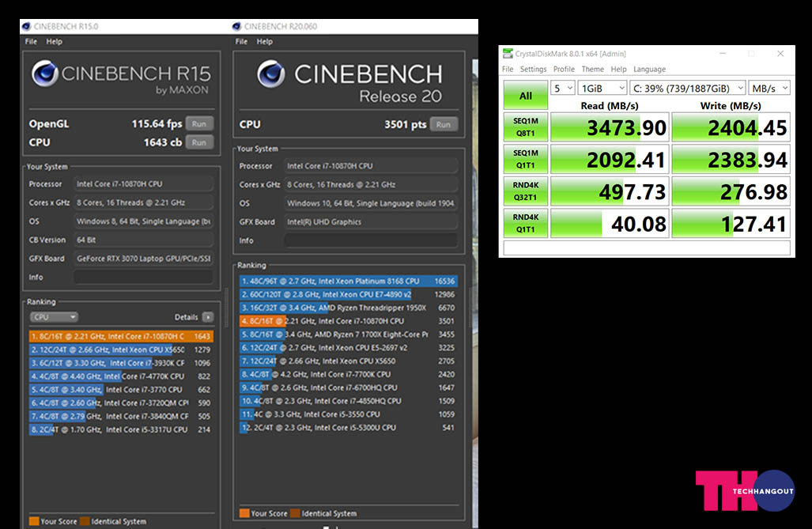Image resolution: width=812 pixels, height=529 pixels.
Task: Run the OpenGL test in Cinebench R15
Action: [199, 124]
